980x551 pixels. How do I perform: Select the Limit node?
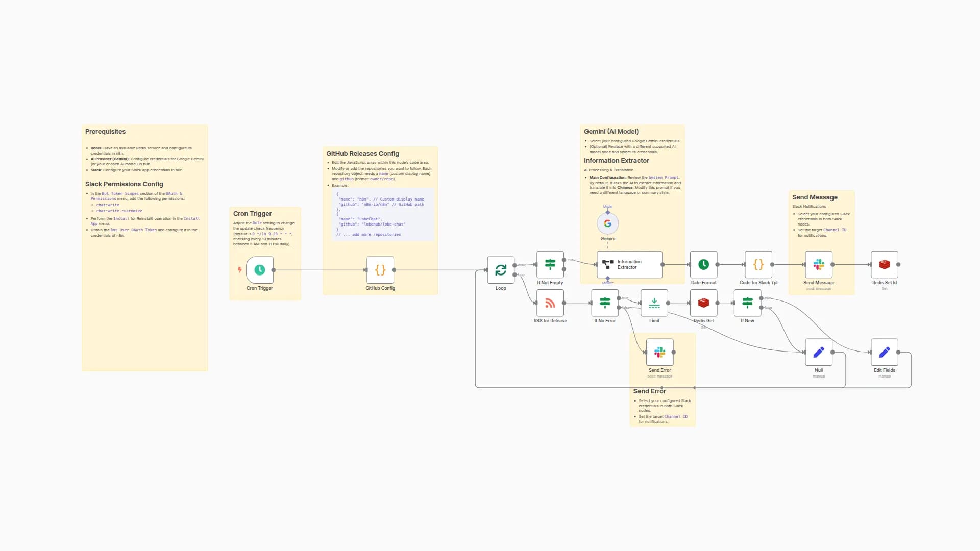[654, 303]
